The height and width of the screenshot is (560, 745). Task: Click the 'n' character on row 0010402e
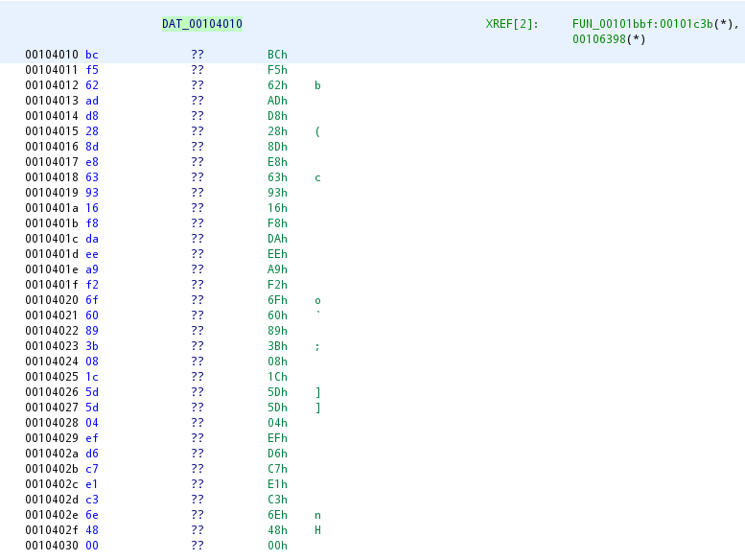pos(317,515)
